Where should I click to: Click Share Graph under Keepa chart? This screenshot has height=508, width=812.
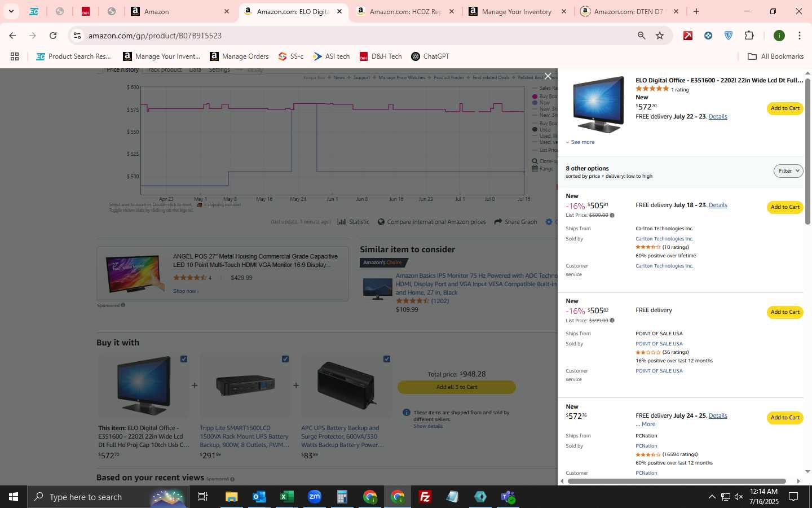(x=515, y=222)
